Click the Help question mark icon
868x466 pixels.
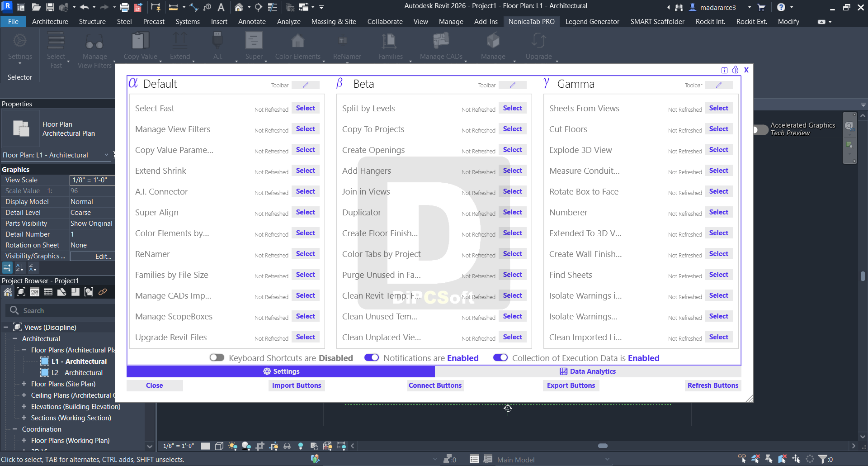[781, 7]
